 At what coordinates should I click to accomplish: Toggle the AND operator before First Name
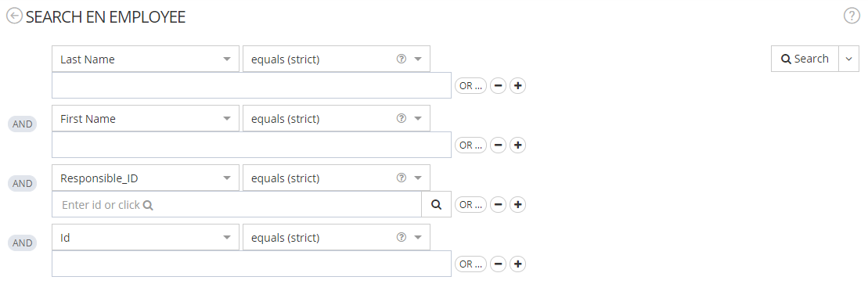tap(22, 124)
